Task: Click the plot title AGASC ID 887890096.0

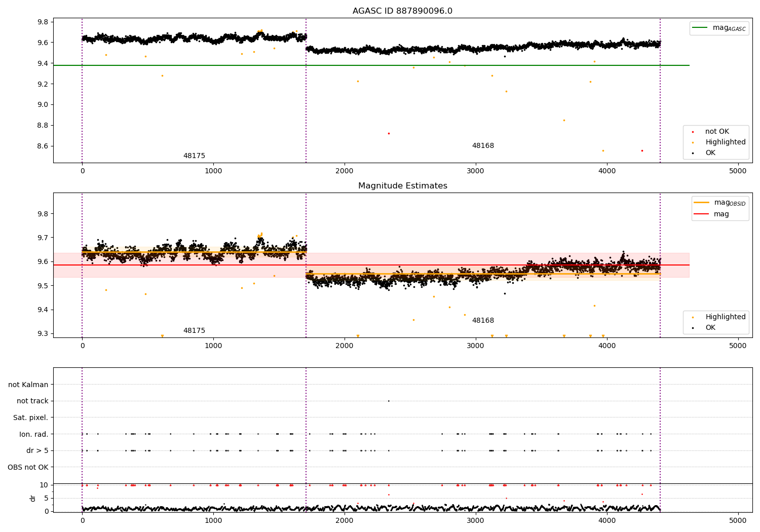Action: [402, 11]
